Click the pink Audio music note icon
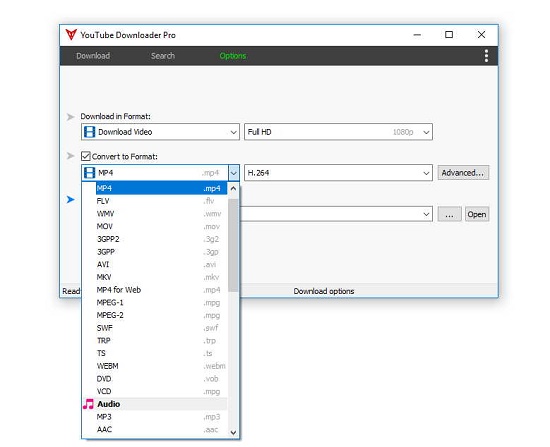550x447 pixels. (88, 404)
